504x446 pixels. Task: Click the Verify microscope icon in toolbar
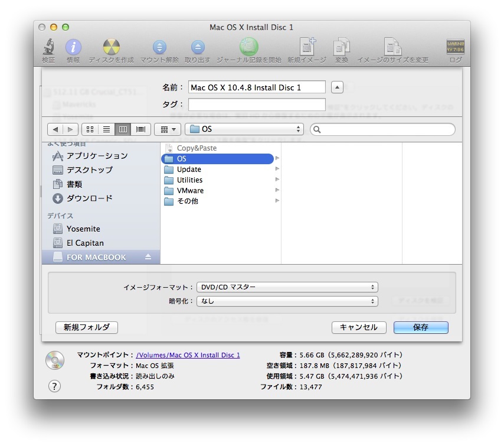48,47
